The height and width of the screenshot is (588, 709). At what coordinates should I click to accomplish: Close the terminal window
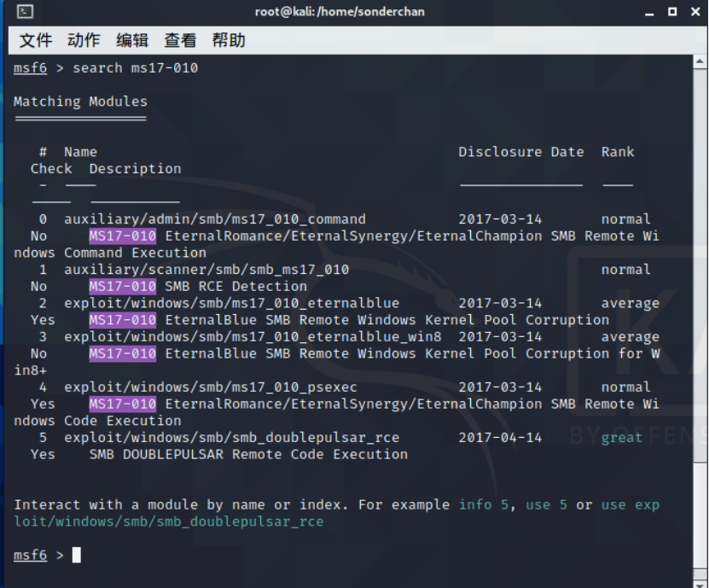coord(695,12)
